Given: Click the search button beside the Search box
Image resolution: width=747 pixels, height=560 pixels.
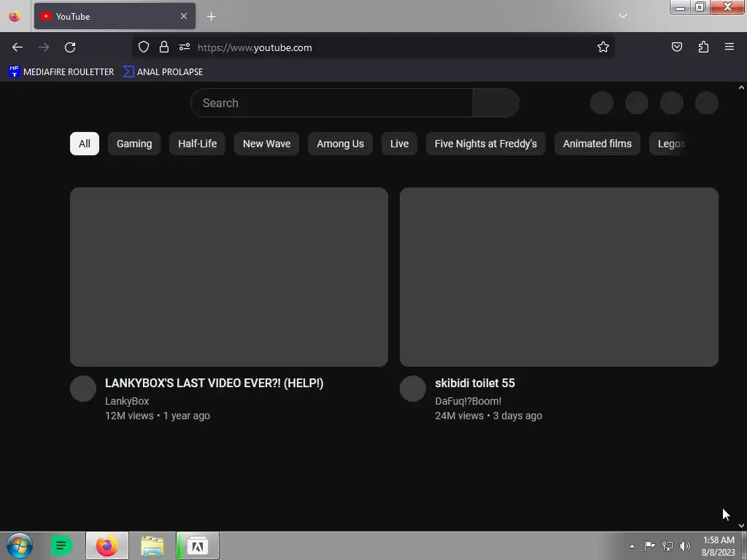Looking at the screenshot, I should click(496, 103).
